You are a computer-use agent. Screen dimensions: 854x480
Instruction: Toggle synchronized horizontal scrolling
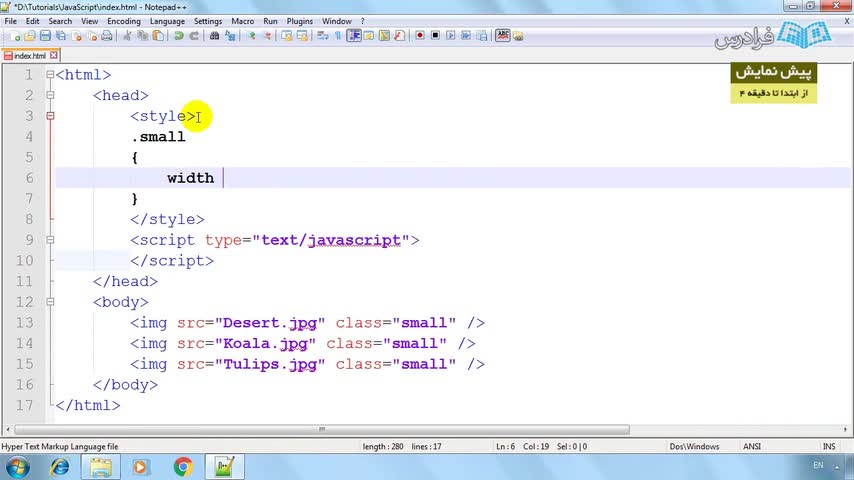[x=302, y=36]
